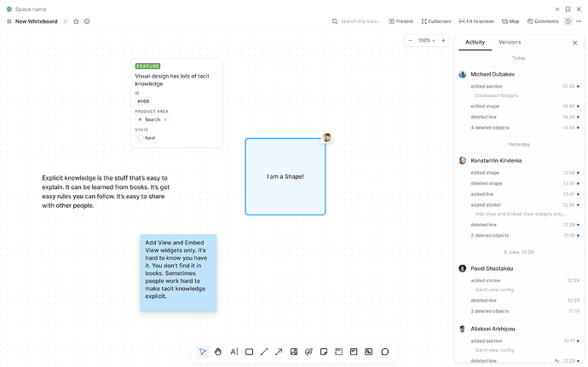Screen dimensions: 588x367
Task: Click the search-in-panel icon at top right
Action: (x=568, y=9)
